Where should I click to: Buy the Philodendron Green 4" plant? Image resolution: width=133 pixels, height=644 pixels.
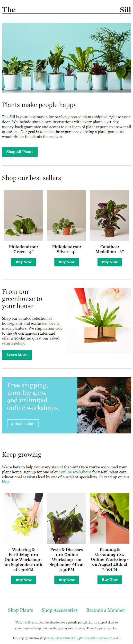[23, 262]
